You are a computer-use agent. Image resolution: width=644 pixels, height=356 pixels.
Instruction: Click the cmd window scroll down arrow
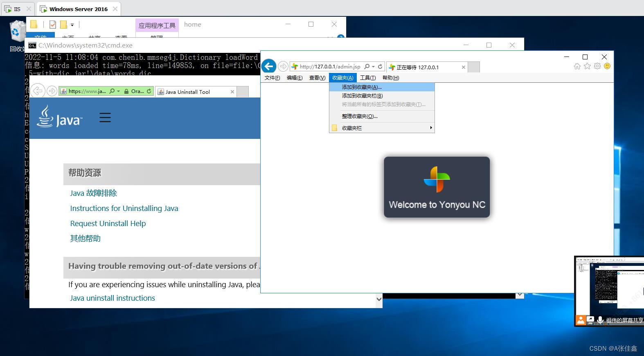tap(520, 295)
